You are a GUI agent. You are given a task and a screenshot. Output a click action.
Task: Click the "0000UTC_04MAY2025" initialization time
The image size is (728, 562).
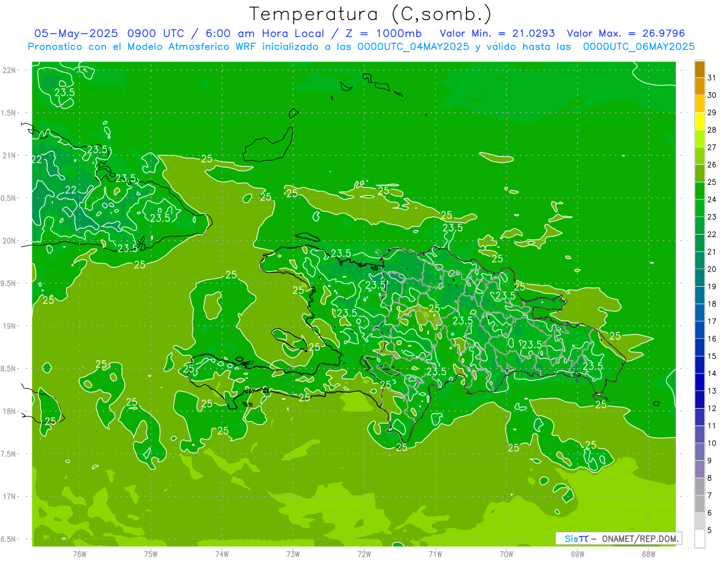coord(413,46)
